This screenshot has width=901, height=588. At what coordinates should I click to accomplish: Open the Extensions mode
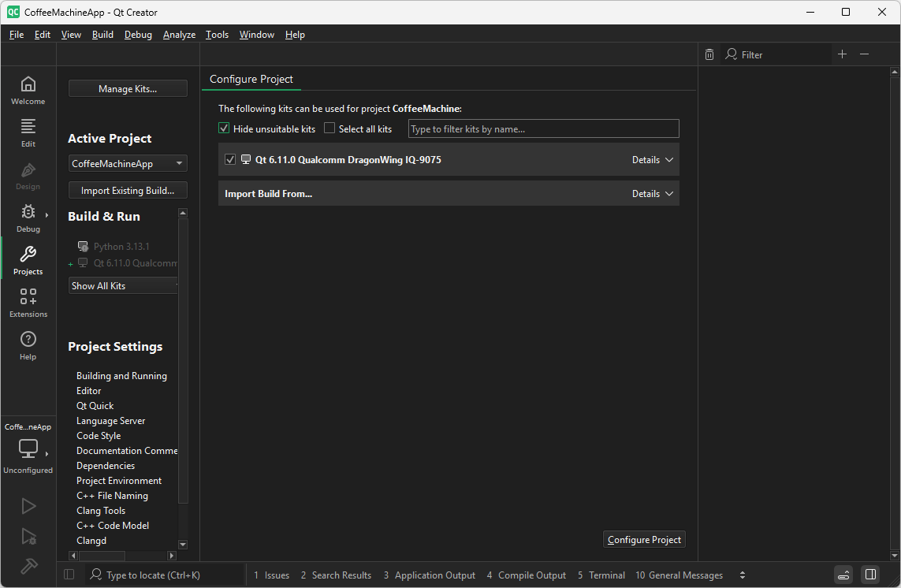(28, 300)
